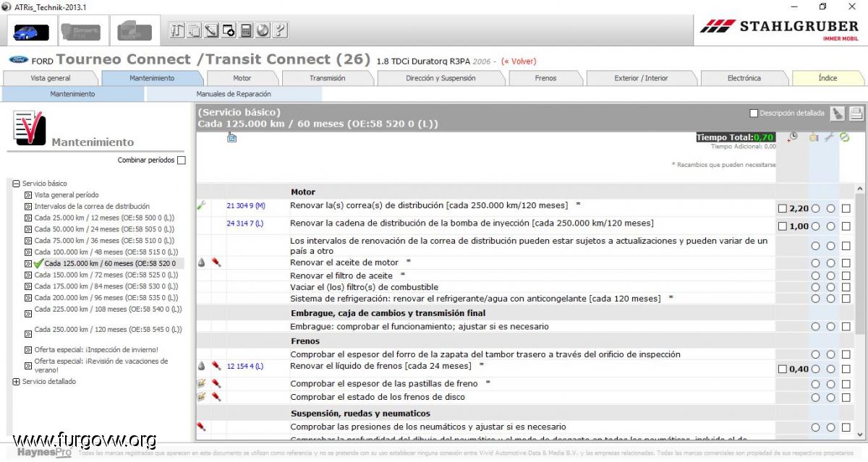Click the fluid drop icon on brake fluid row
The height and width of the screenshot is (462, 868).
coord(201,367)
